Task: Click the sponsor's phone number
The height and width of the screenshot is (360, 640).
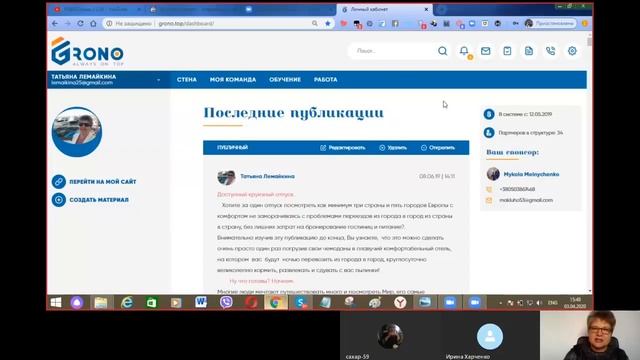Action: pyautogui.click(x=517, y=189)
